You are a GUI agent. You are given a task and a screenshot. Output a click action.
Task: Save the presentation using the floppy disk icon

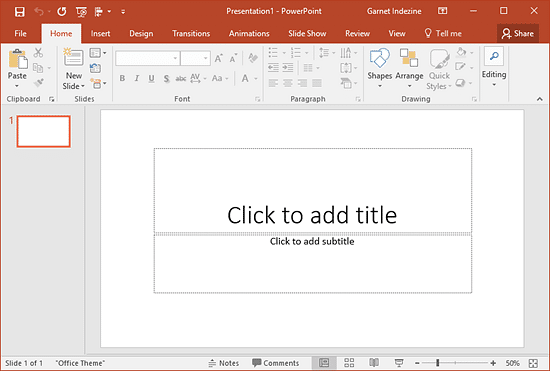pyautogui.click(x=20, y=12)
